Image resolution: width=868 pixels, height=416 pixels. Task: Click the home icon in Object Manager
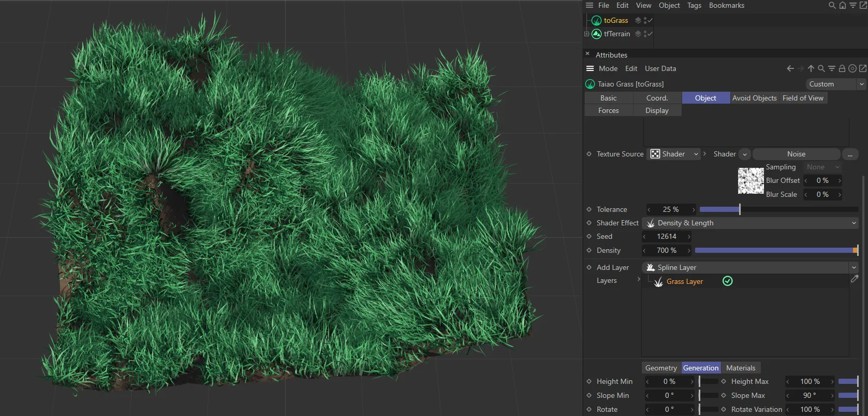coord(842,6)
